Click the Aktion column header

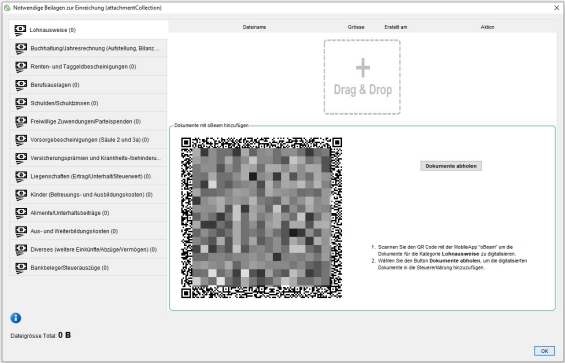pos(487,27)
